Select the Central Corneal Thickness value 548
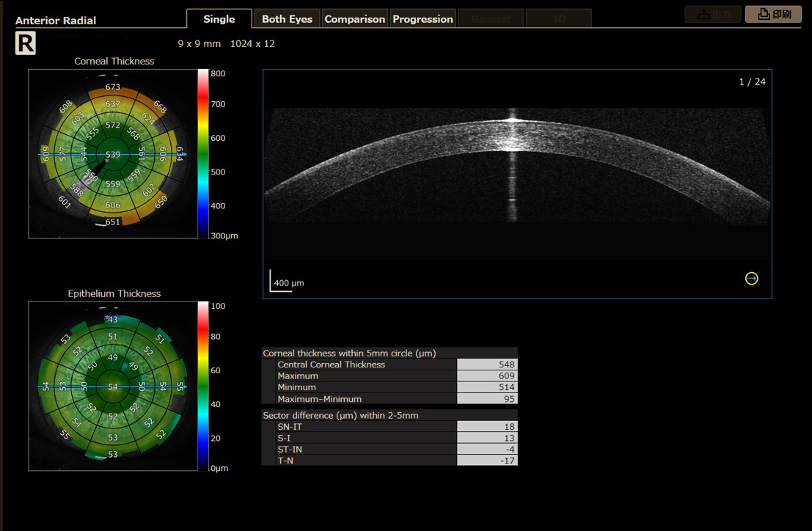 [x=487, y=365]
